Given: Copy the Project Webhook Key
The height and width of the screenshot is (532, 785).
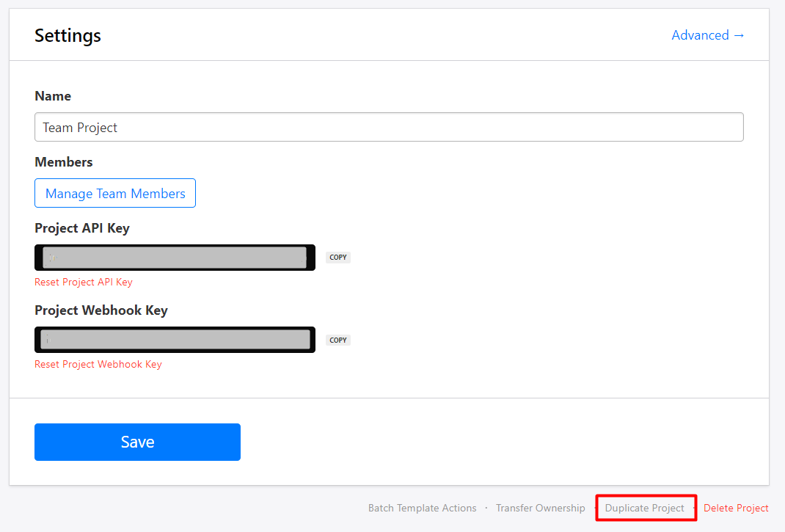Looking at the screenshot, I should [338, 340].
